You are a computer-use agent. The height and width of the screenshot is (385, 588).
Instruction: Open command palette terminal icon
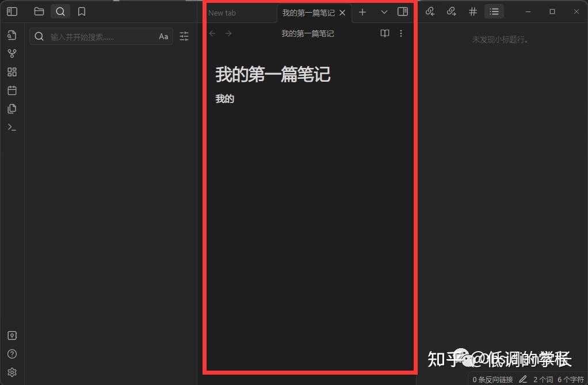[12, 127]
